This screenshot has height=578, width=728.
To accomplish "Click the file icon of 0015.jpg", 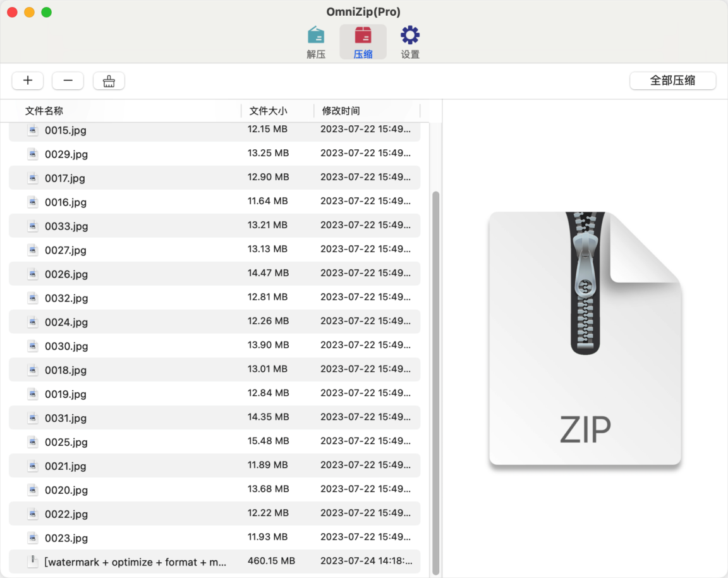I will (x=32, y=130).
